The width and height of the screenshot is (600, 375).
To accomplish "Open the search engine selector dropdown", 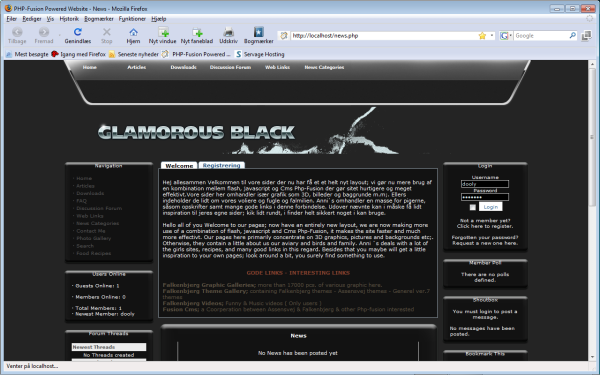I will [506, 36].
